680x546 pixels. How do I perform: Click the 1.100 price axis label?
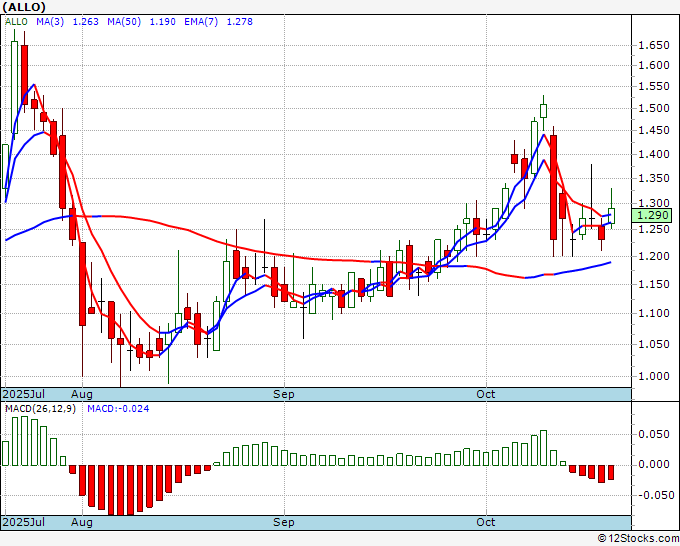[654, 314]
